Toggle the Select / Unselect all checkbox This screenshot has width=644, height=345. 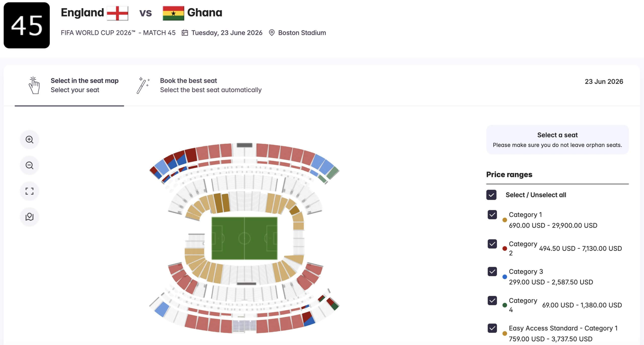491,195
